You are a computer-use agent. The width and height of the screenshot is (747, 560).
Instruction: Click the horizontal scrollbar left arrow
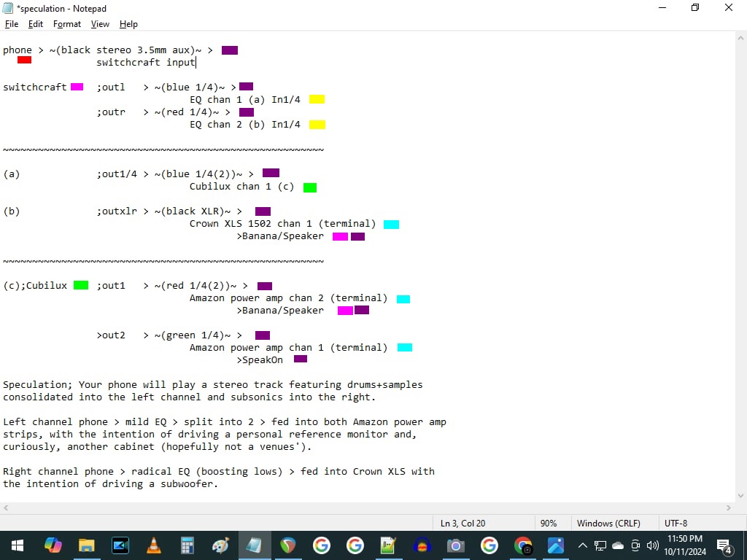tap(6, 507)
